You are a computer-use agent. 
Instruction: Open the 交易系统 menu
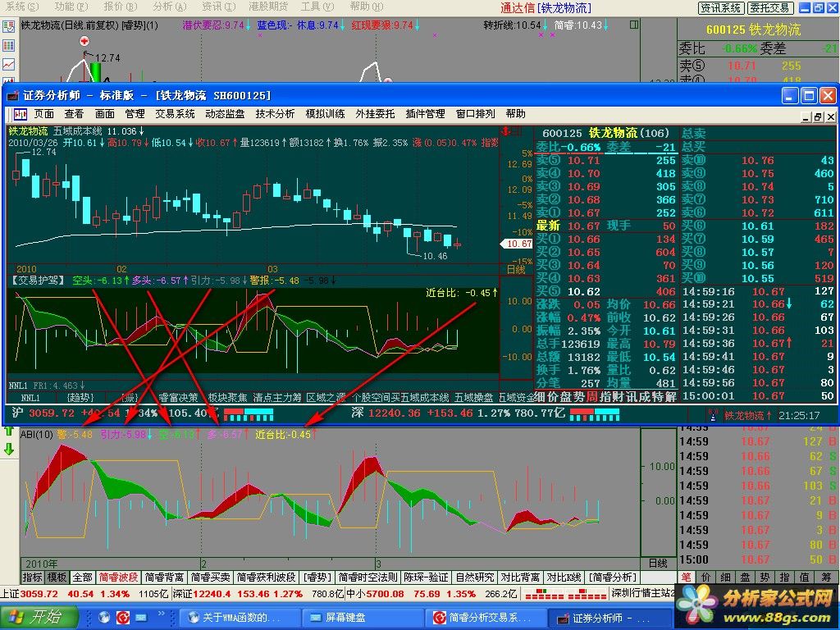click(x=176, y=114)
